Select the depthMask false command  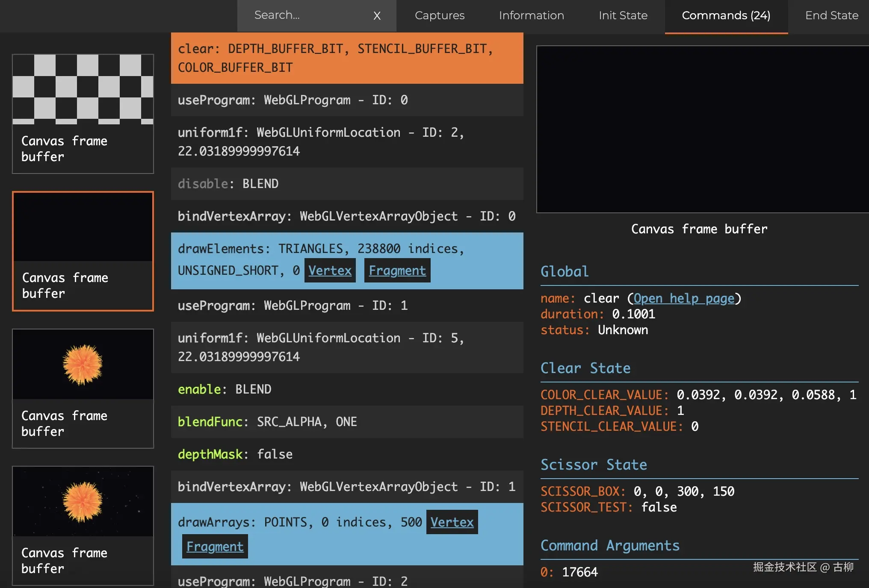click(347, 454)
